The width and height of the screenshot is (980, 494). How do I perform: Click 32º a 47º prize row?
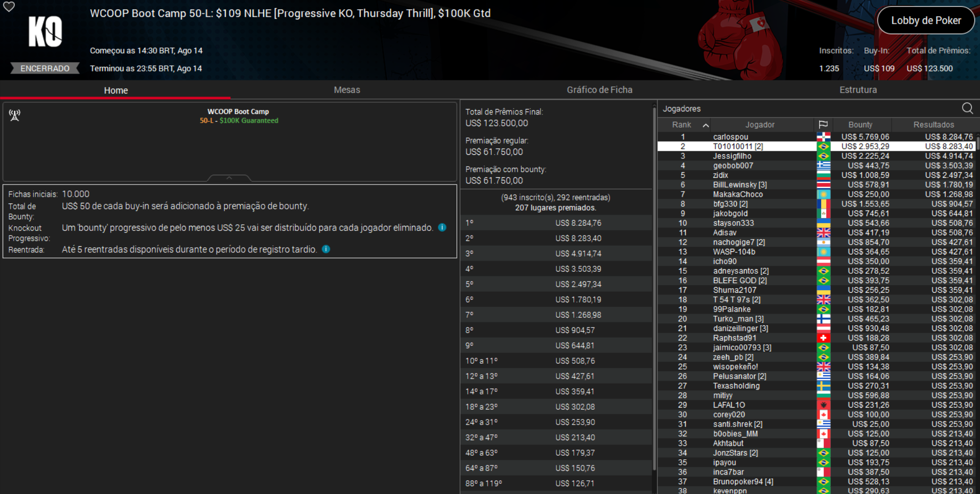coord(556,437)
